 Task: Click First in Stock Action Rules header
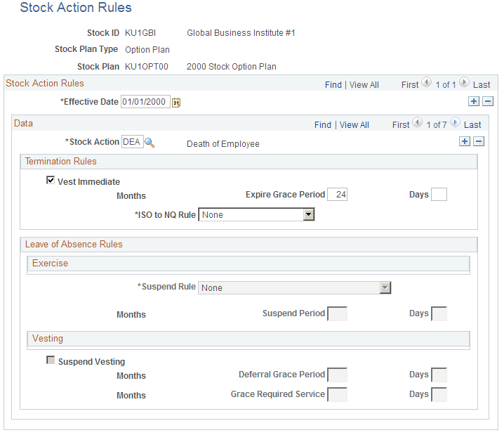point(410,85)
